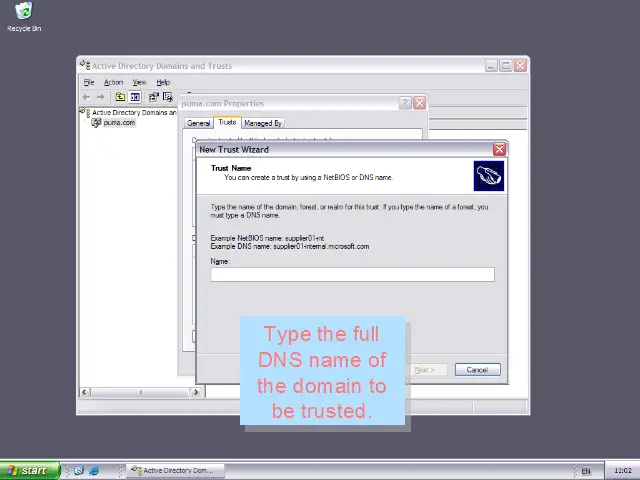Click Cancel in New Trust Wizard

click(478, 370)
